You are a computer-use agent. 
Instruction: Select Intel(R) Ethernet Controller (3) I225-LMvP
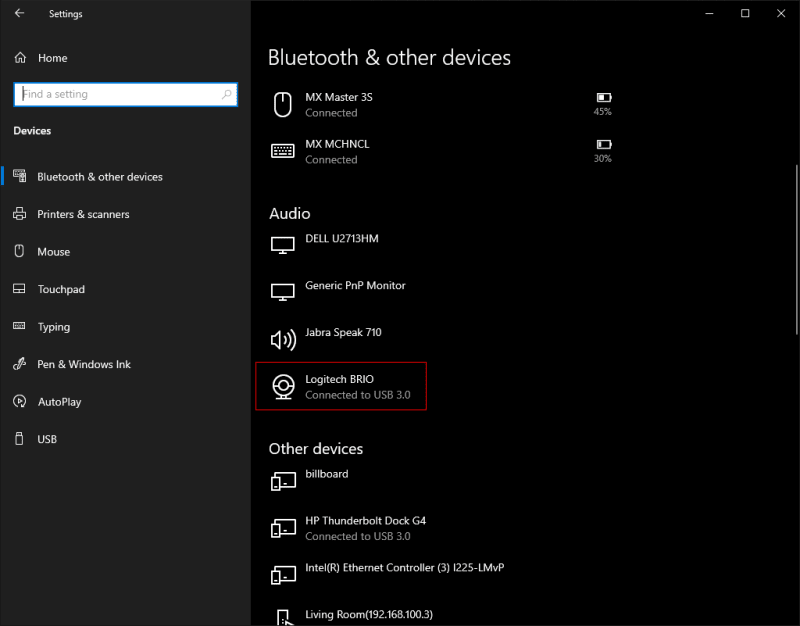[x=405, y=567]
